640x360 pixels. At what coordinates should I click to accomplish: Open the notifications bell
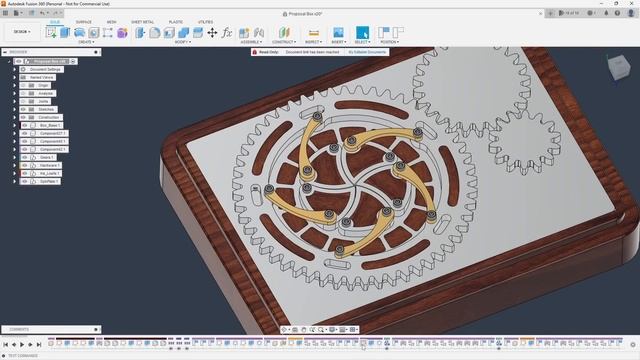tap(606, 13)
